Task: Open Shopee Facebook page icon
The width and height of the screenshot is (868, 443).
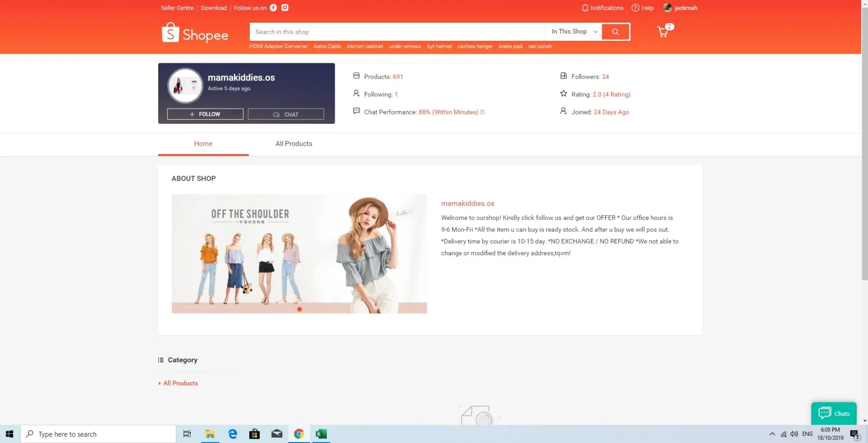Action: (x=273, y=8)
